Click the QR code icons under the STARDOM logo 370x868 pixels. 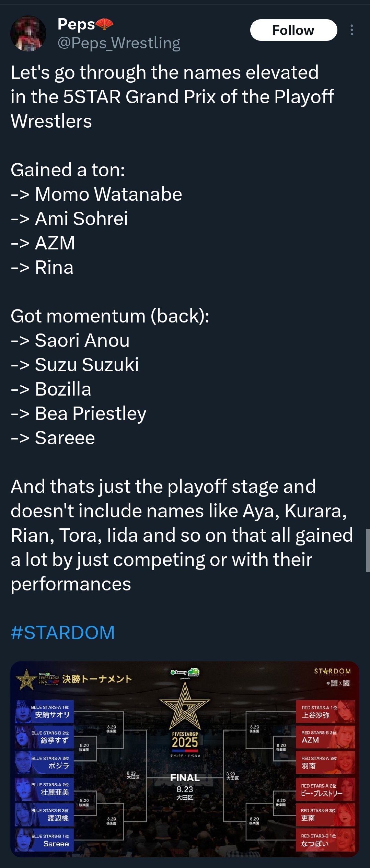click(339, 683)
